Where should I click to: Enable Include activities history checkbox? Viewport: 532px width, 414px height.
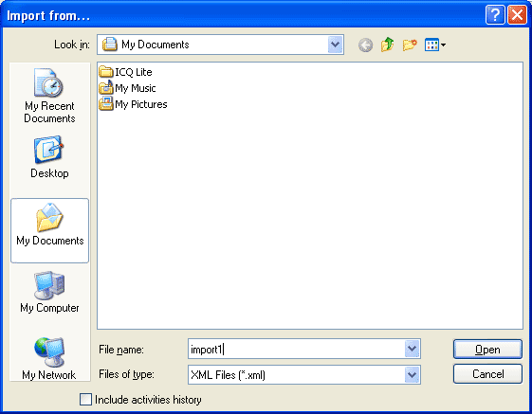click(x=85, y=400)
